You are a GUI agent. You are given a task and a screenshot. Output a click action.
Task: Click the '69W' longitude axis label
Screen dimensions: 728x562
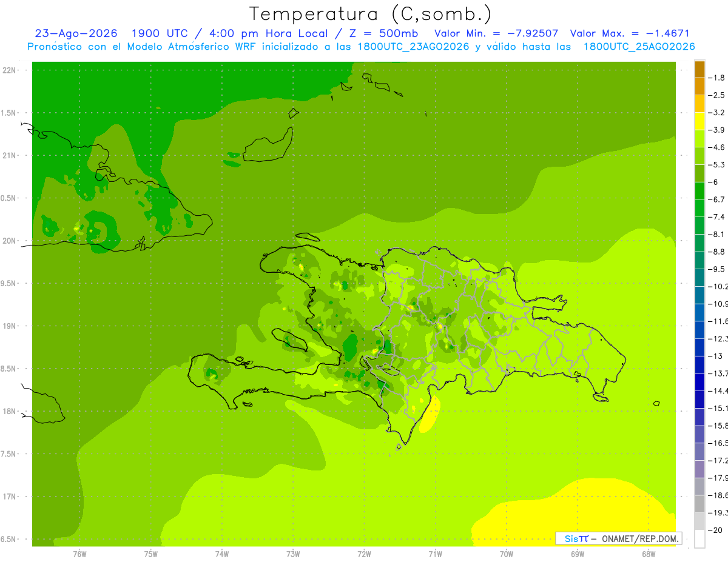pyautogui.click(x=578, y=554)
